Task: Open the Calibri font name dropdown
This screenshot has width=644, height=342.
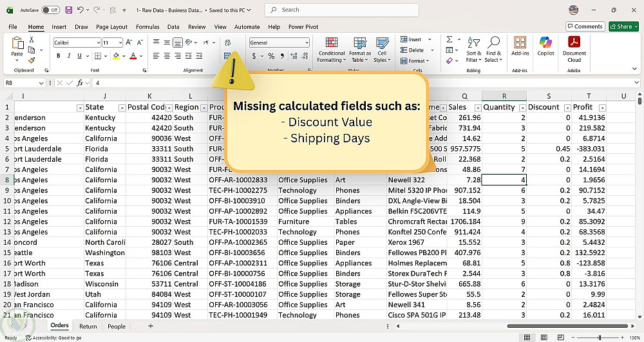Action: [99, 43]
